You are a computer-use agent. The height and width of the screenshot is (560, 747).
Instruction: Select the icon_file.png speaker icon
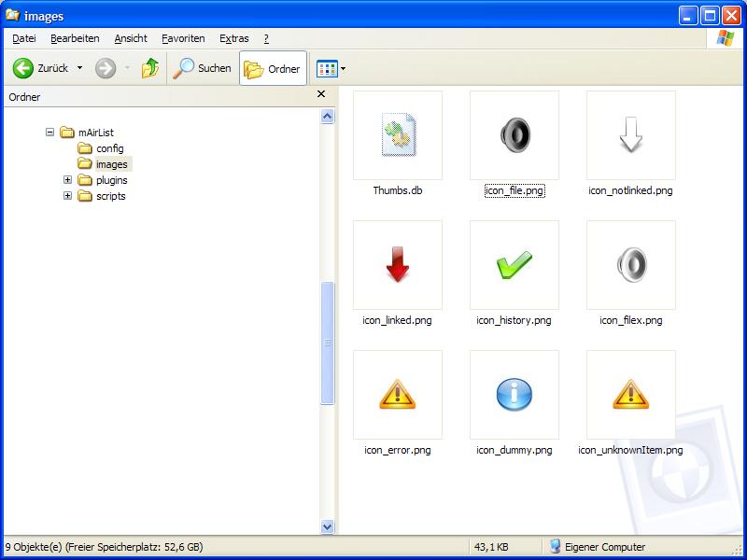click(x=513, y=134)
